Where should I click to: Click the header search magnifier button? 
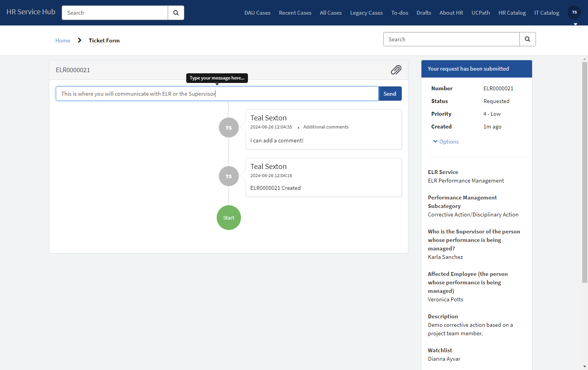[x=176, y=13]
